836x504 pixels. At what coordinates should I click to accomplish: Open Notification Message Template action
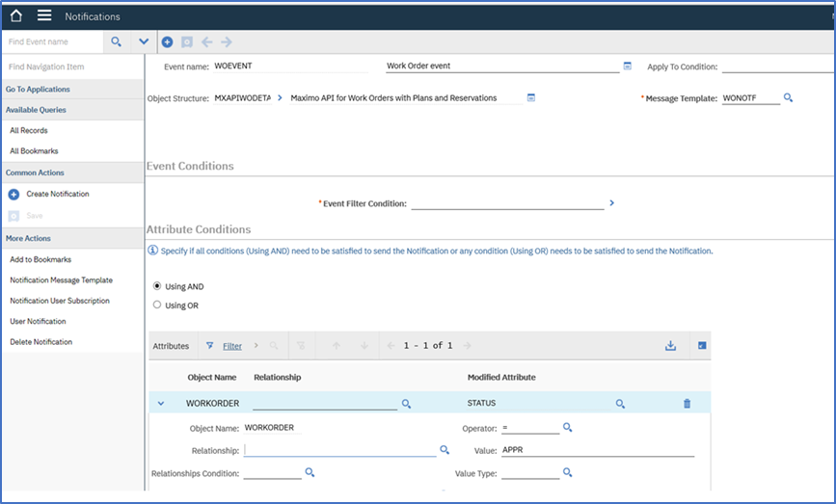tap(62, 279)
